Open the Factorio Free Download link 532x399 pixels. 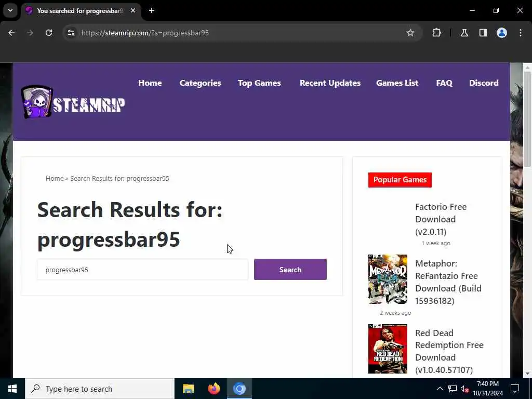(441, 219)
